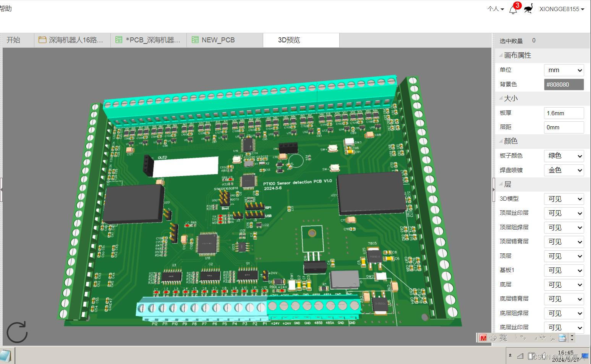Open the 基板1 visibility dropdown
This screenshot has height=364, width=591.
point(564,271)
